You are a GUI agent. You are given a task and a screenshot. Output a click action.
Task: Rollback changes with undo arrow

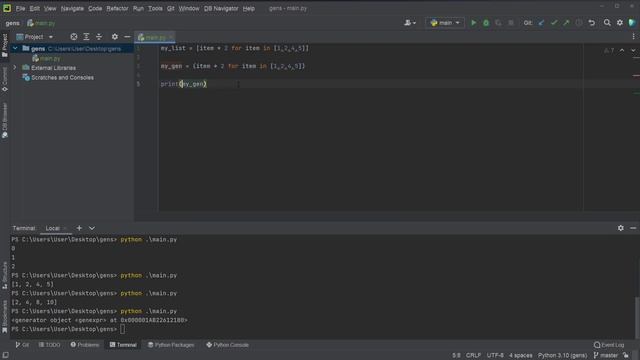tap(591, 23)
